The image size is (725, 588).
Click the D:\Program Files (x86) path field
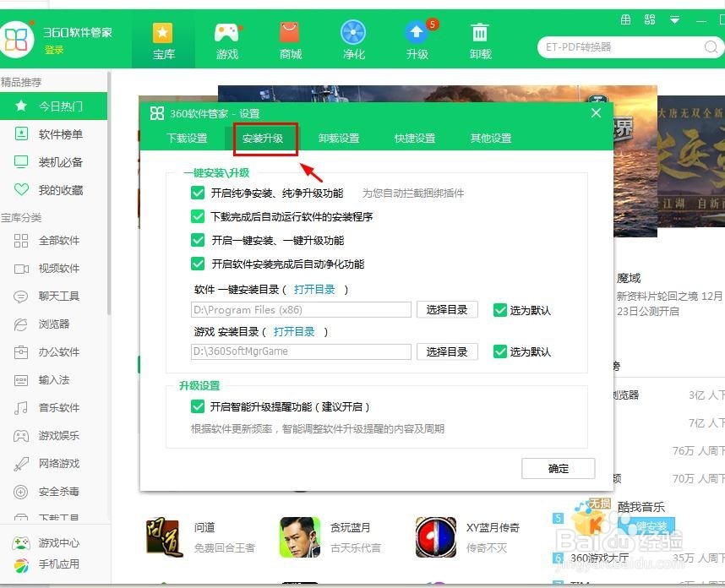click(x=301, y=310)
